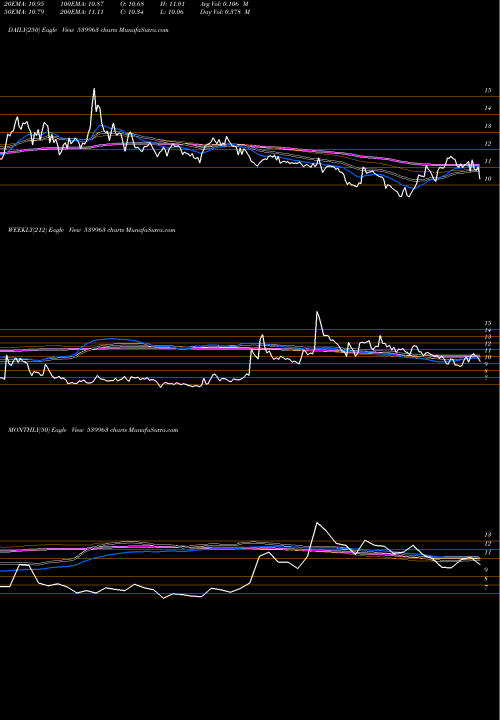This screenshot has height=720, width=500.
Task: Click the open price 'O:' value
Action: 133,3
